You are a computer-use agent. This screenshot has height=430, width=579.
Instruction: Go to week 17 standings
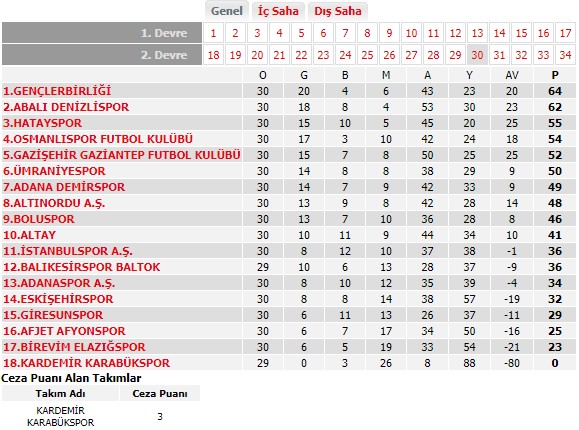pos(565,33)
